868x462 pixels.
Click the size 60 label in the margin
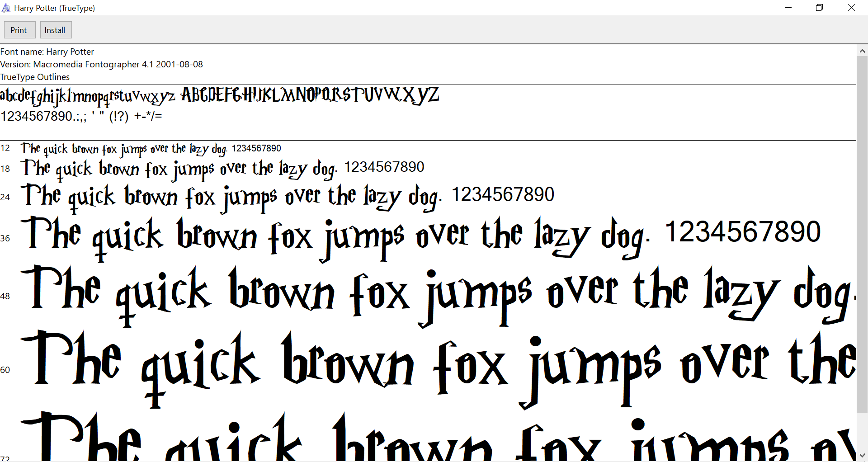[x=5, y=369]
